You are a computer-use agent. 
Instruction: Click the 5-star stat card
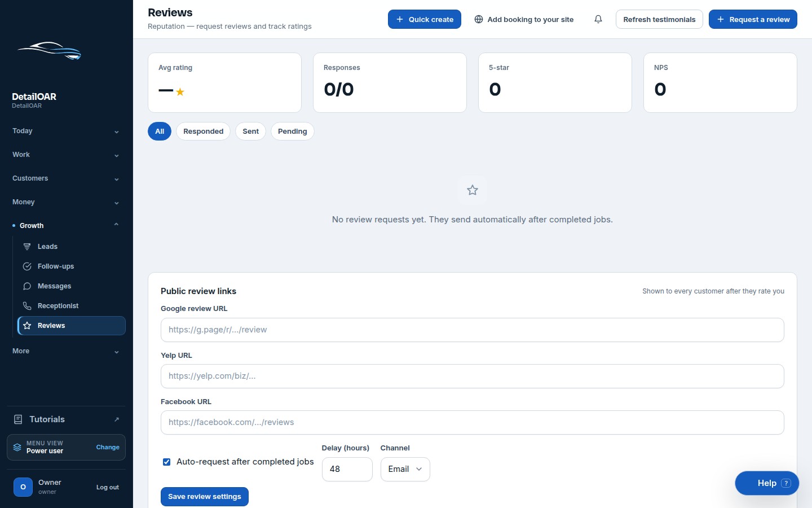coord(555,82)
